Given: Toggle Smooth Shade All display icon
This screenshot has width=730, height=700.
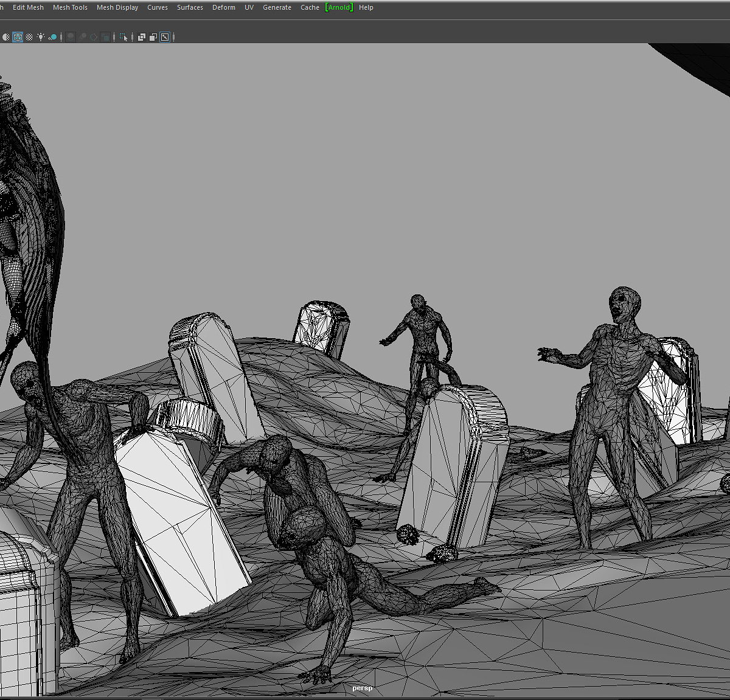Looking at the screenshot, I should (6, 37).
